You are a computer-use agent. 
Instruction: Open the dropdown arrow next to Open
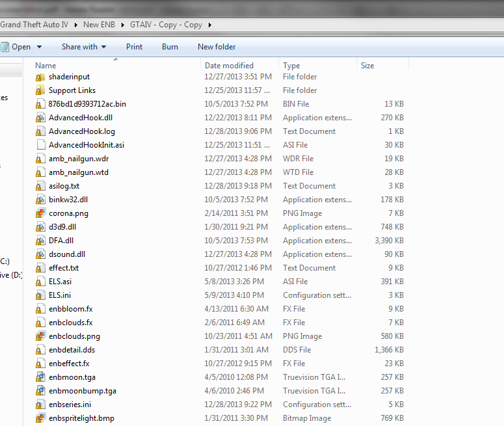[39, 47]
